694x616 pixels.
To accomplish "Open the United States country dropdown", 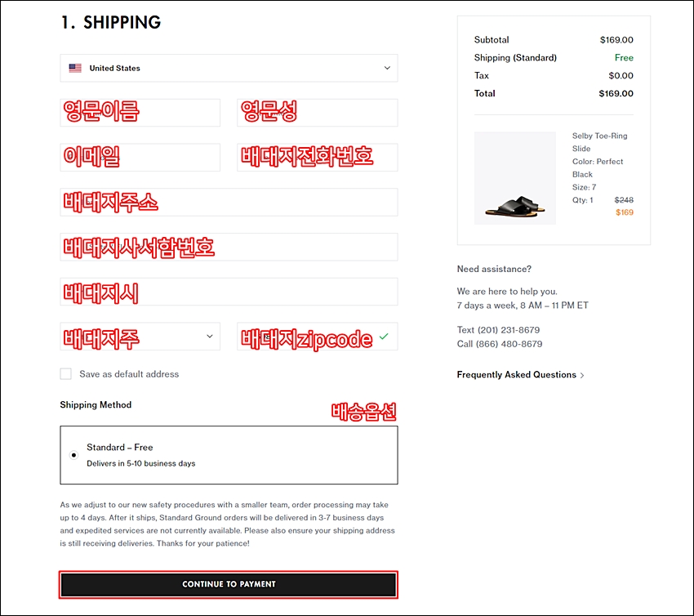I will pyautogui.click(x=229, y=69).
